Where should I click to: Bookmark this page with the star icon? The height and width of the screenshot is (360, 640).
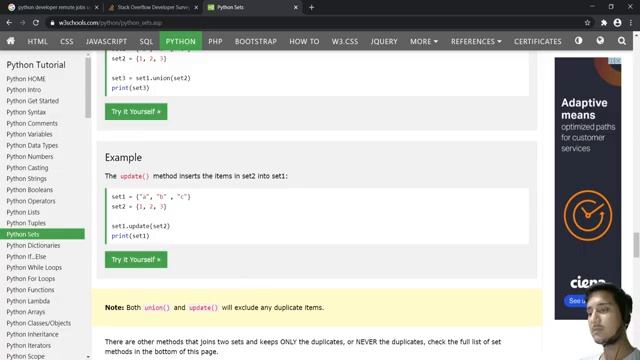(x=587, y=23)
